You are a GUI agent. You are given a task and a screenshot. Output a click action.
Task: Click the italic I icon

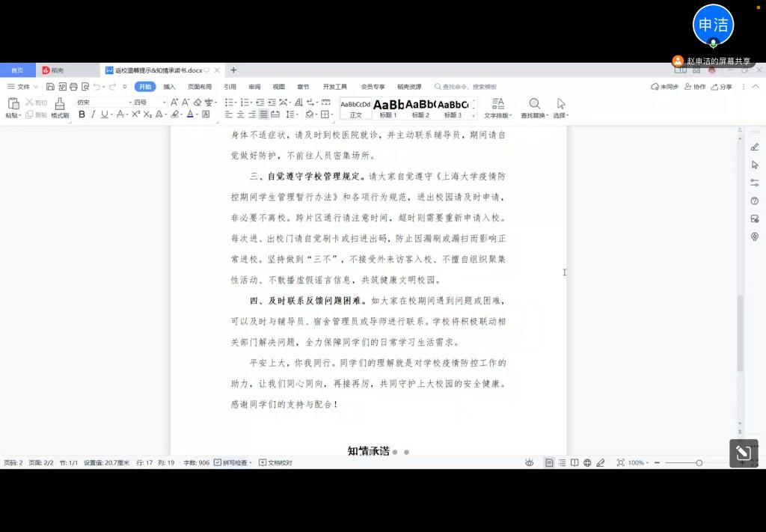pyautogui.click(x=93, y=114)
